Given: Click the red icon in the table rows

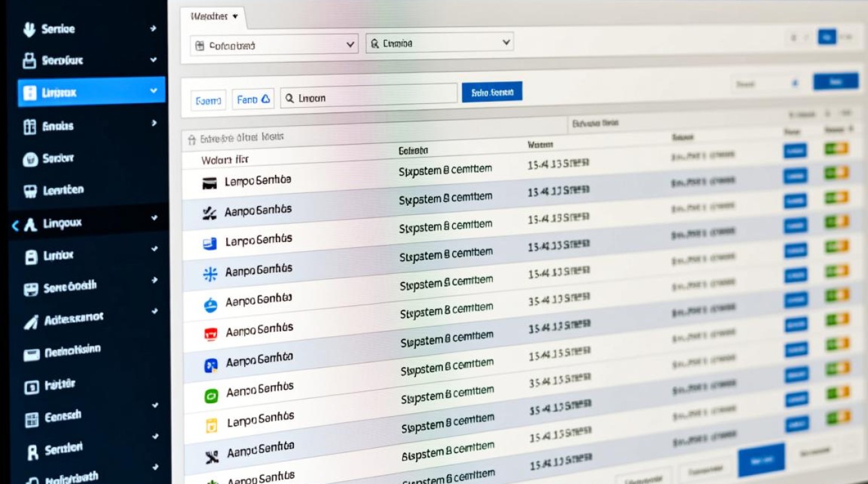Looking at the screenshot, I should tap(211, 334).
